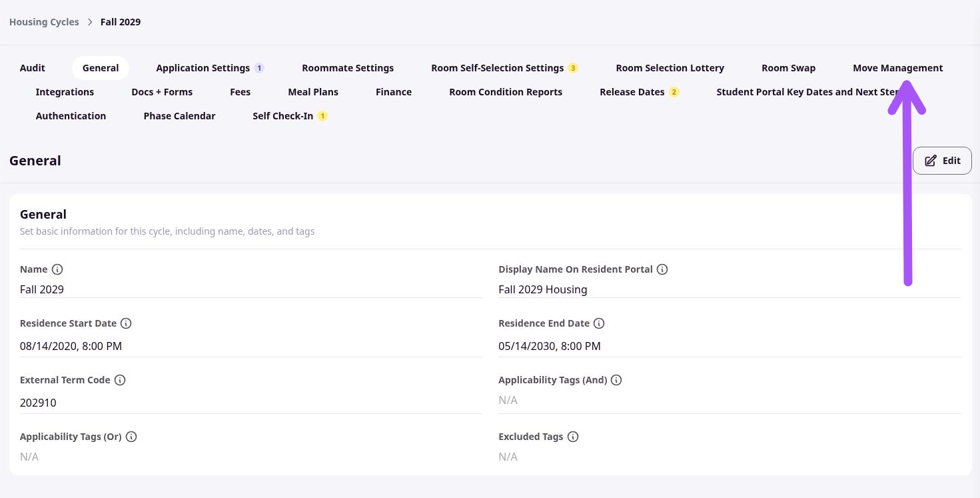Click the Name value Fall 2029
This screenshot has width=980, height=498.
tap(42, 289)
